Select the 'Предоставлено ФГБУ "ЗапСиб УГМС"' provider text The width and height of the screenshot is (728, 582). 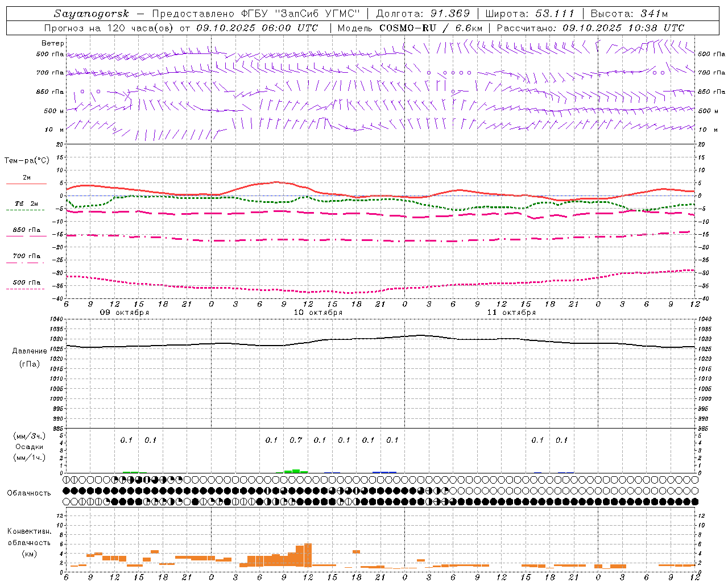257,14
